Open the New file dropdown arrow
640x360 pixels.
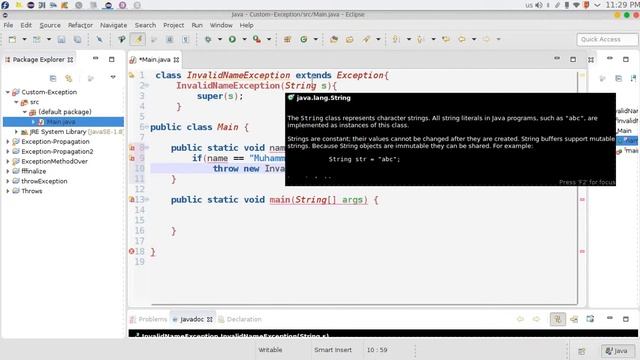(x=24, y=39)
